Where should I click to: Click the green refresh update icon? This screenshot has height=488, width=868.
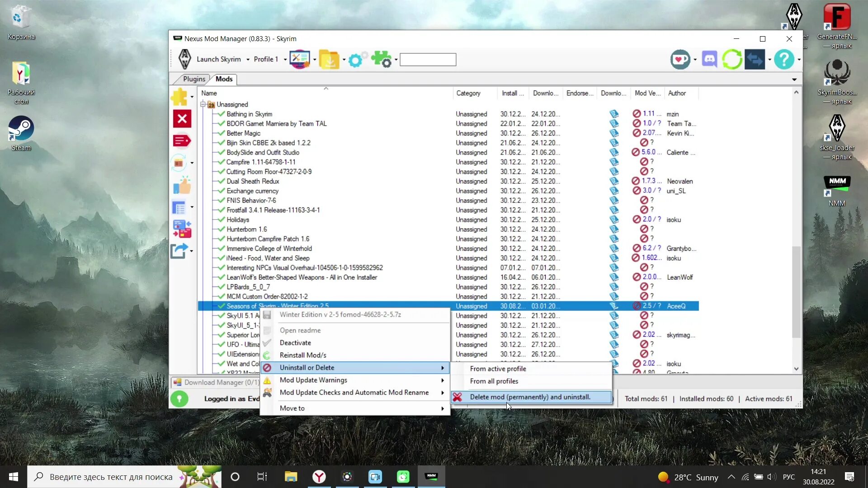click(x=732, y=59)
